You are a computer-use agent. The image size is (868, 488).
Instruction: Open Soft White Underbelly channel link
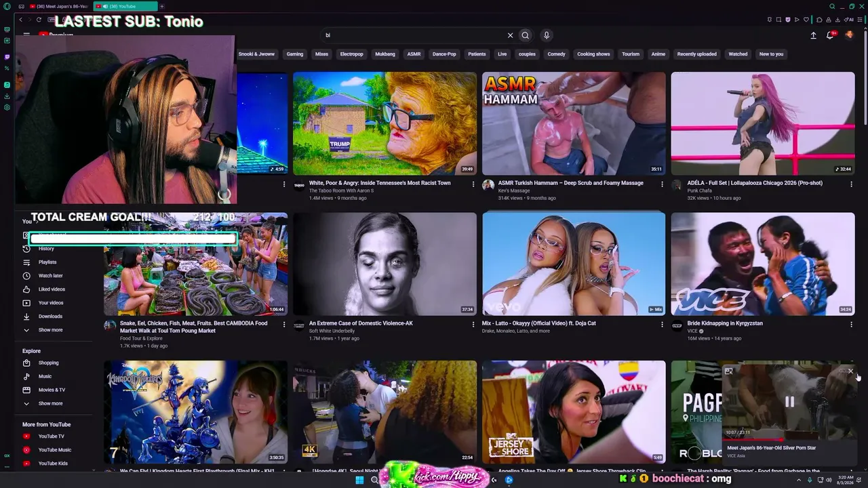332,331
